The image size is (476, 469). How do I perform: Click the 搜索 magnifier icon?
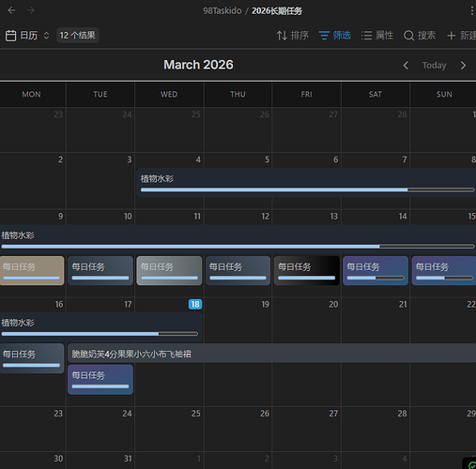[408, 36]
